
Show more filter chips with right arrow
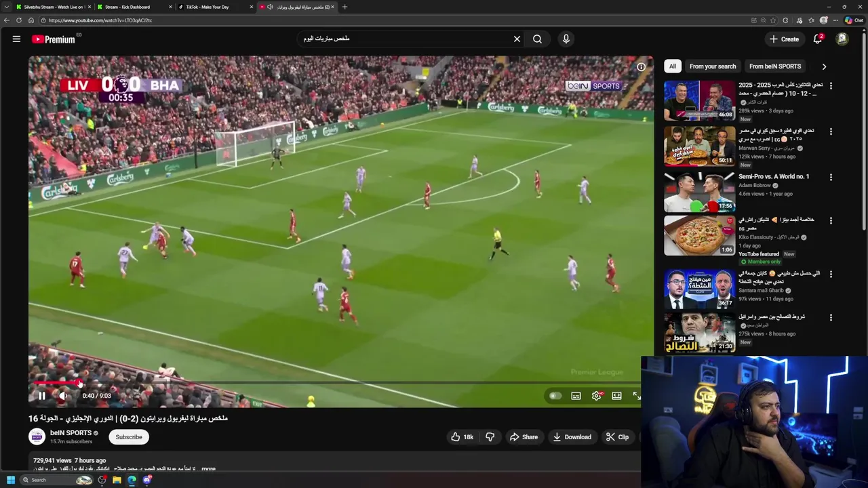click(x=824, y=66)
